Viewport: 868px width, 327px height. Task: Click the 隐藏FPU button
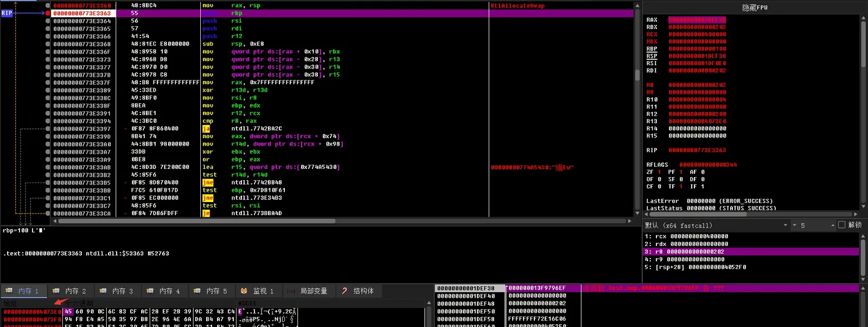tap(755, 8)
